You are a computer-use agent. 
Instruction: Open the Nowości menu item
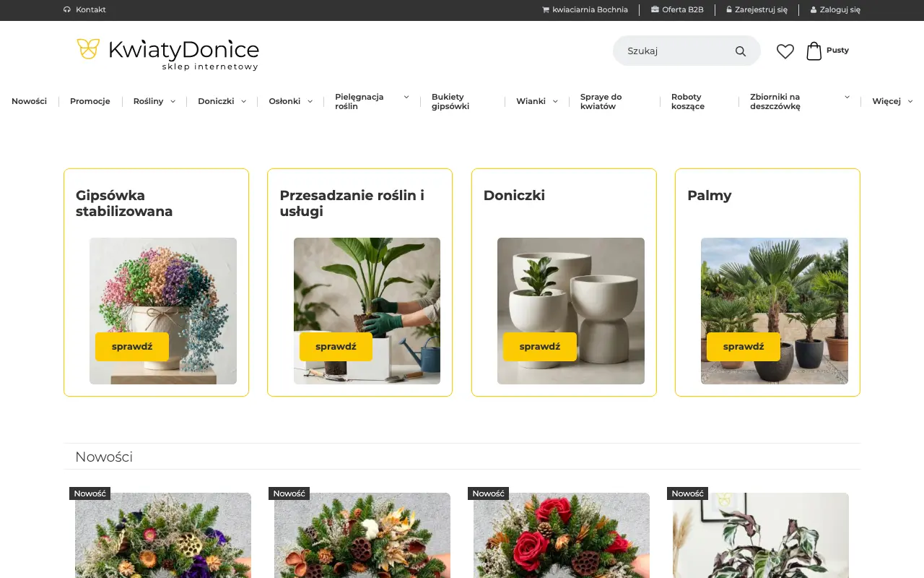[x=29, y=101]
